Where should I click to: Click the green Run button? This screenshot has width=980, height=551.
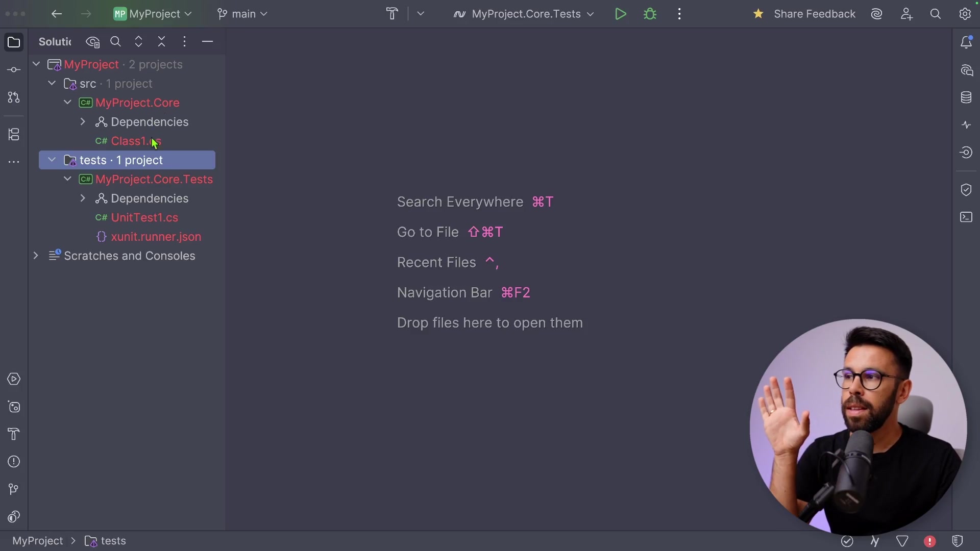[x=620, y=14]
